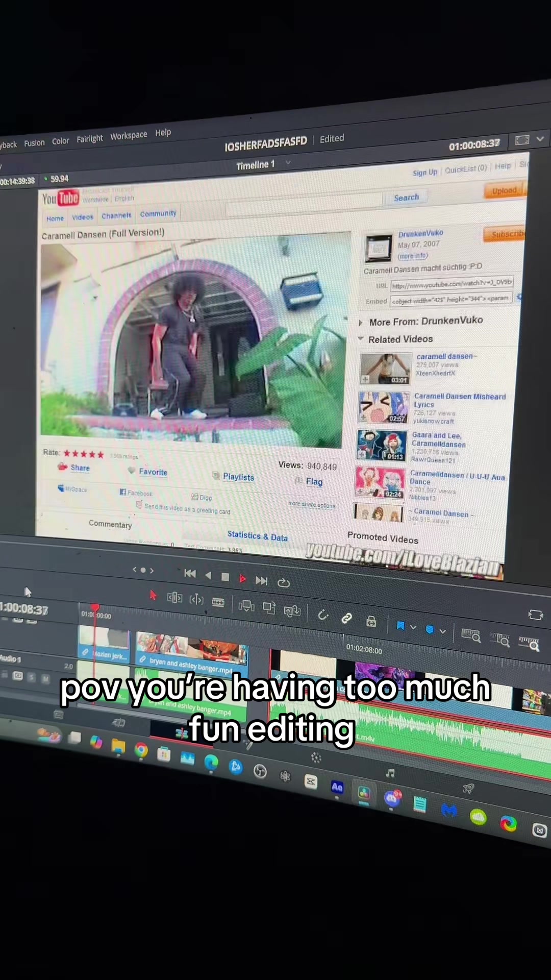551x980 pixels.
Task: Click the keyframe/marker navigation dot control
Action: pyautogui.click(x=143, y=570)
